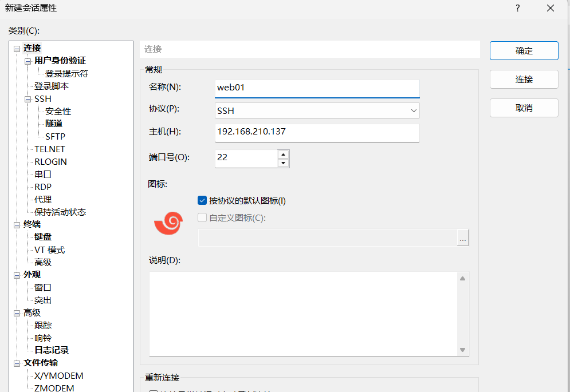
Task: Click the browse ellipsis button for custom icon
Action: pyautogui.click(x=462, y=238)
